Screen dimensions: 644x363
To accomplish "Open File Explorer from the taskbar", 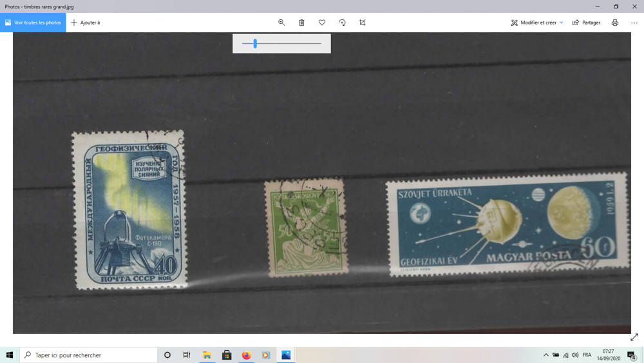I will point(207,355).
